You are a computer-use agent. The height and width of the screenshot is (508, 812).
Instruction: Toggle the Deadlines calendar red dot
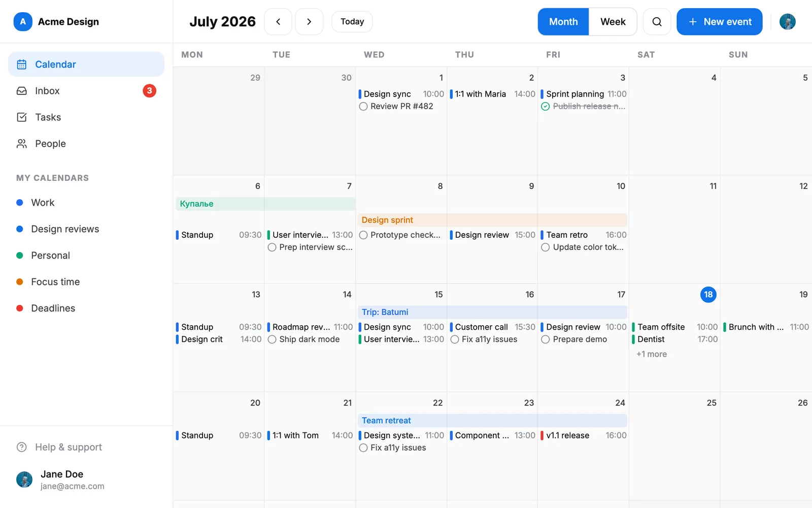(x=20, y=308)
